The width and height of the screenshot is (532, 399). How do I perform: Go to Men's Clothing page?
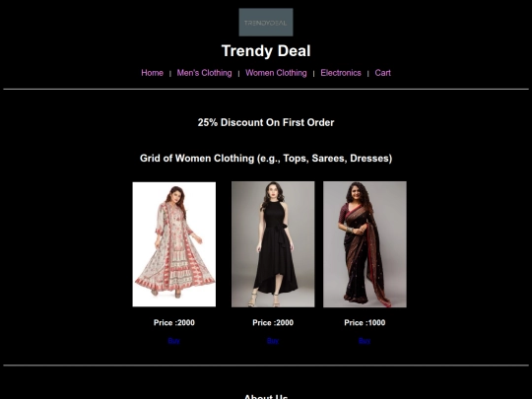click(204, 73)
